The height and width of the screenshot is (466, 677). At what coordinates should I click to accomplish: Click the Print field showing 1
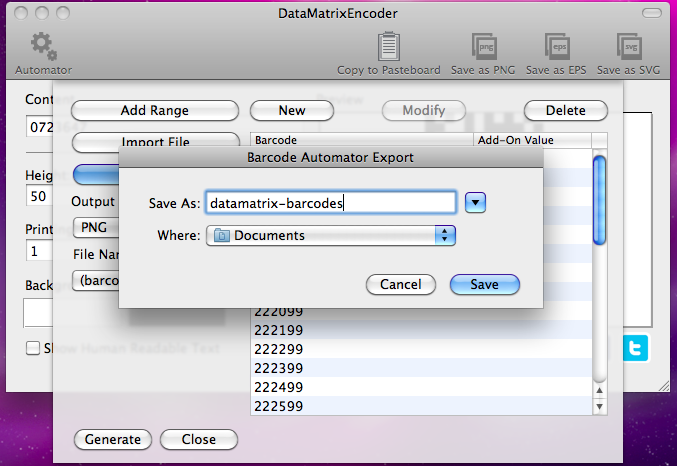tap(39, 251)
